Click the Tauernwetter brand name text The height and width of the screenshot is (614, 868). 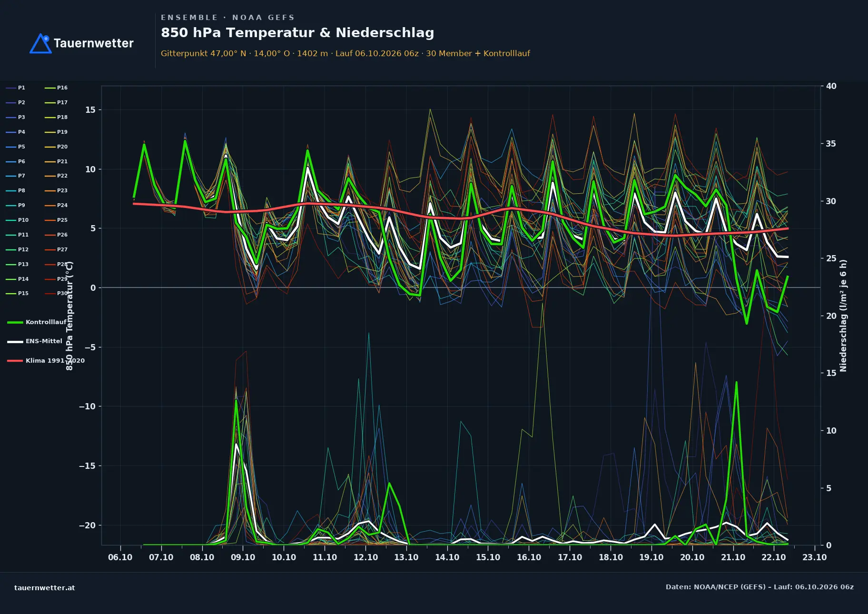click(x=94, y=43)
